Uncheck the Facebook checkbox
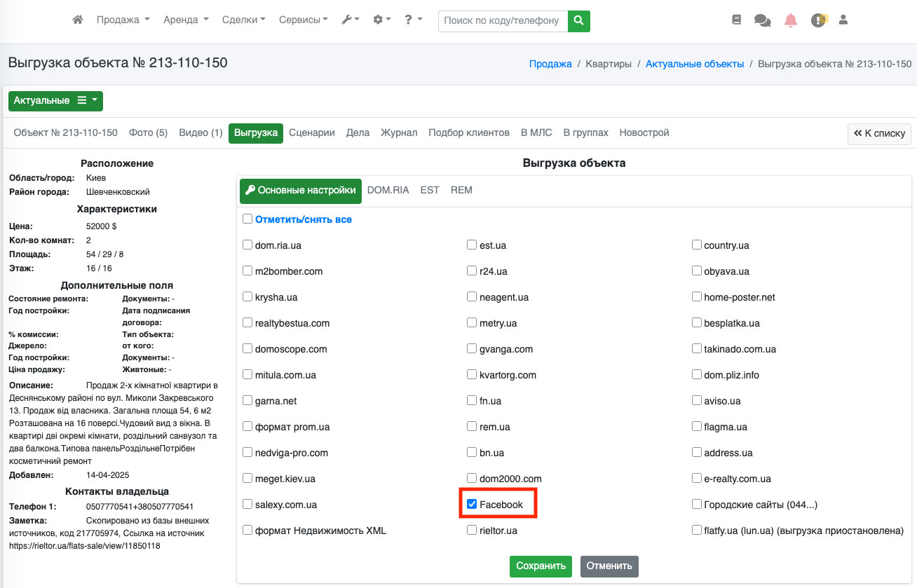 473,505
